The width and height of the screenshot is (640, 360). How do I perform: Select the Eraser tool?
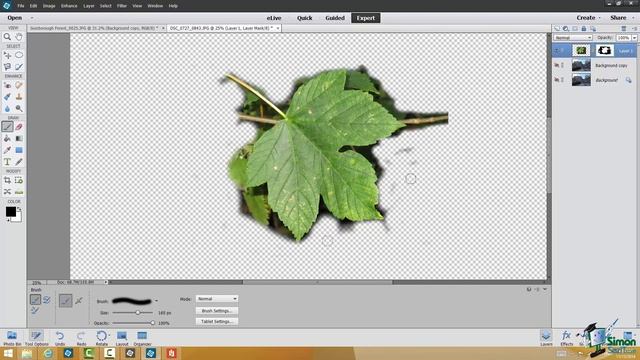click(x=19, y=127)
